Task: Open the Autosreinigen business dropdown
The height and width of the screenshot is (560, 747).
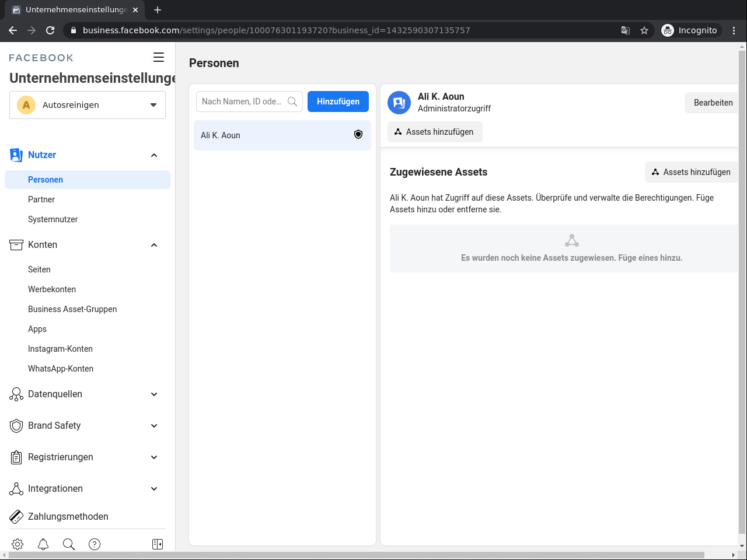Action: pyautogui.click(x=88, y=105)
